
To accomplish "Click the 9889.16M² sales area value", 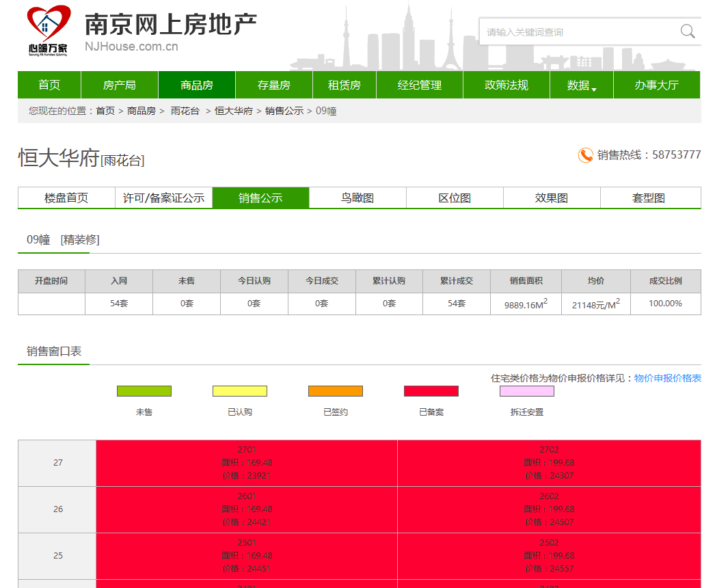I will pos(526,304).
